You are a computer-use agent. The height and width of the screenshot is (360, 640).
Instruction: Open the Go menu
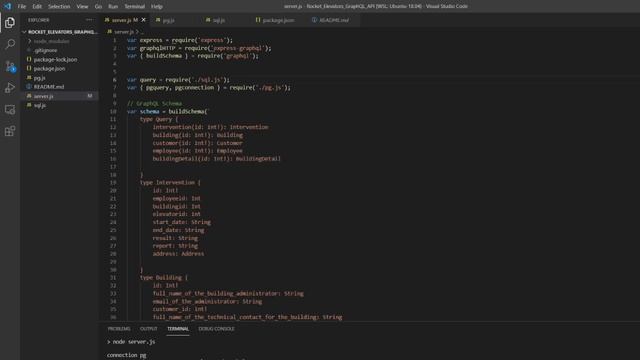[x=98, y=7]
